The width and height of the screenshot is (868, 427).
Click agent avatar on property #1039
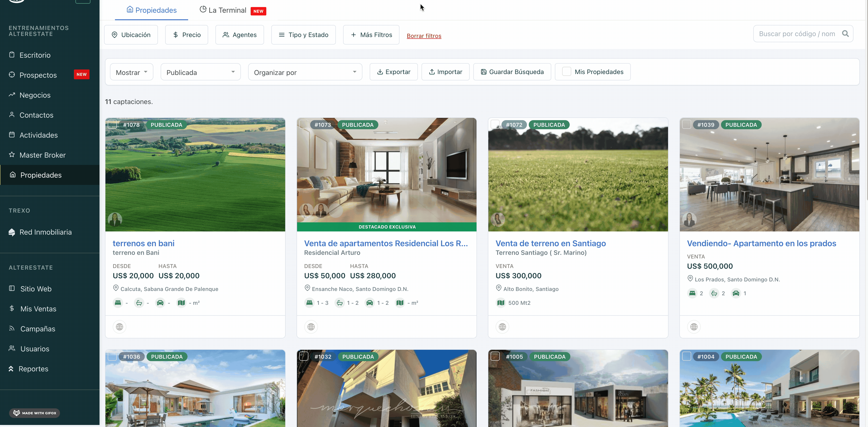pyautogui.click(x=689, y=220)
